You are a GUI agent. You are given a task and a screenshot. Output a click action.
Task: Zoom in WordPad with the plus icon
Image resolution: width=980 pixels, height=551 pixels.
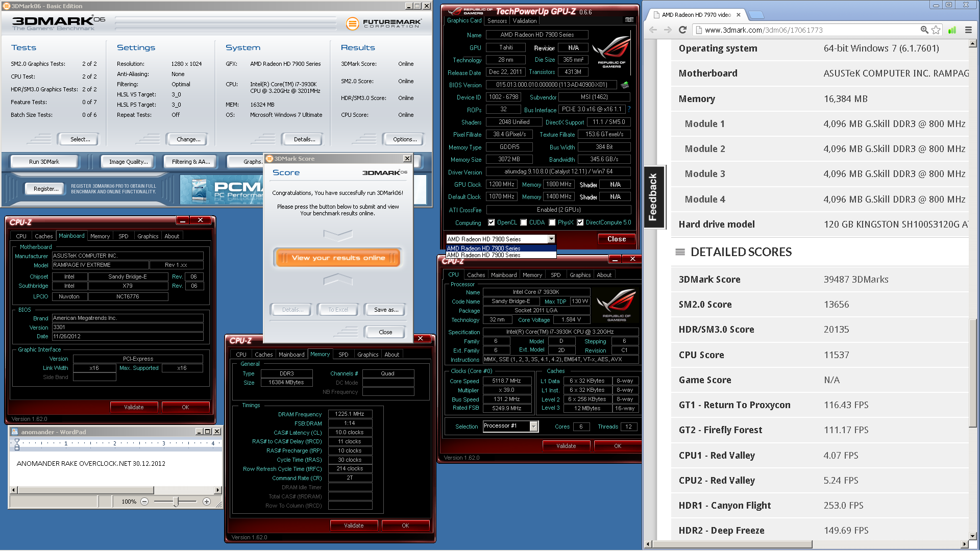[x=207, y=502]
